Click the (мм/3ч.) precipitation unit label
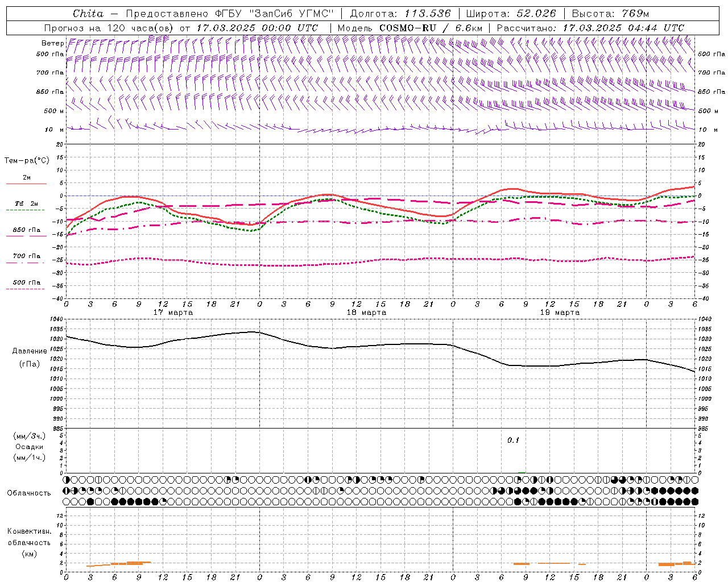The image size is (728, 582). pyautogui.click(x=30, y=436)
